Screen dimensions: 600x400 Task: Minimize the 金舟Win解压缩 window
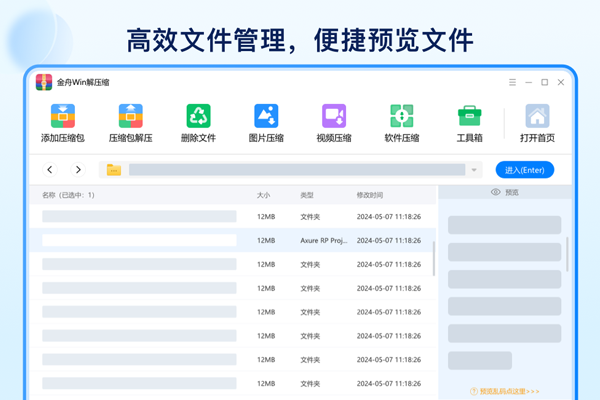[528, 82]
